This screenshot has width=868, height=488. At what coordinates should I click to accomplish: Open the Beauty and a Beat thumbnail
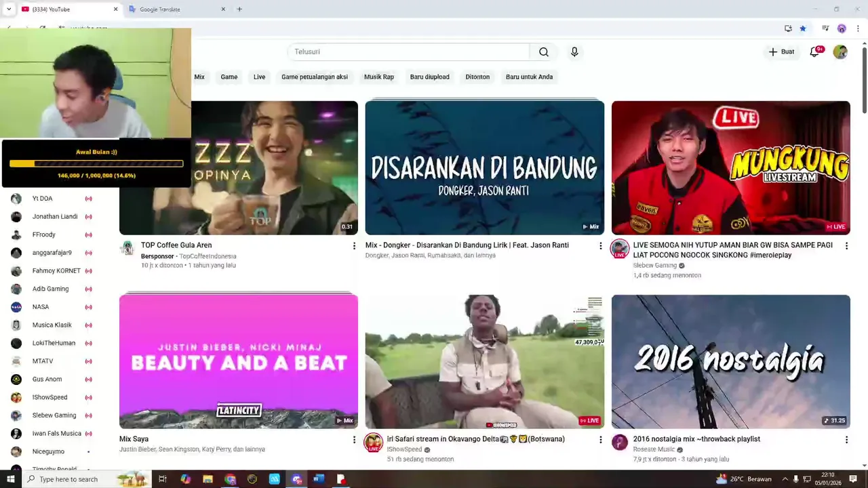pos(239,362)
